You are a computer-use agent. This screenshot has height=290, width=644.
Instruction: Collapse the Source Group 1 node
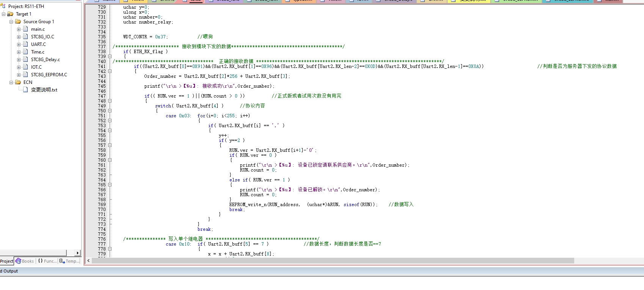[x=11, y=22]
